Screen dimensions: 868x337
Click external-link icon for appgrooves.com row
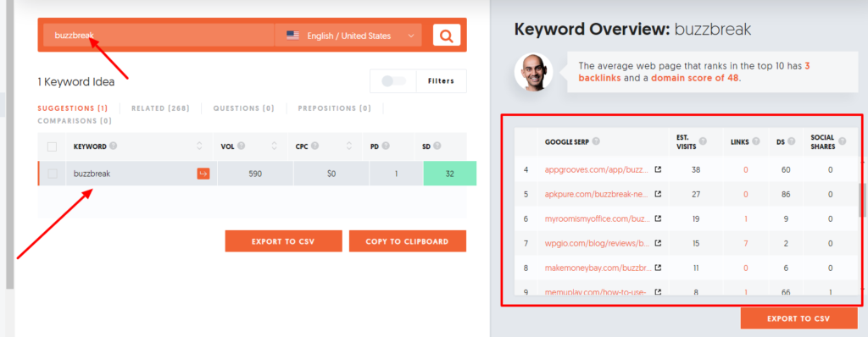[658, 170]
